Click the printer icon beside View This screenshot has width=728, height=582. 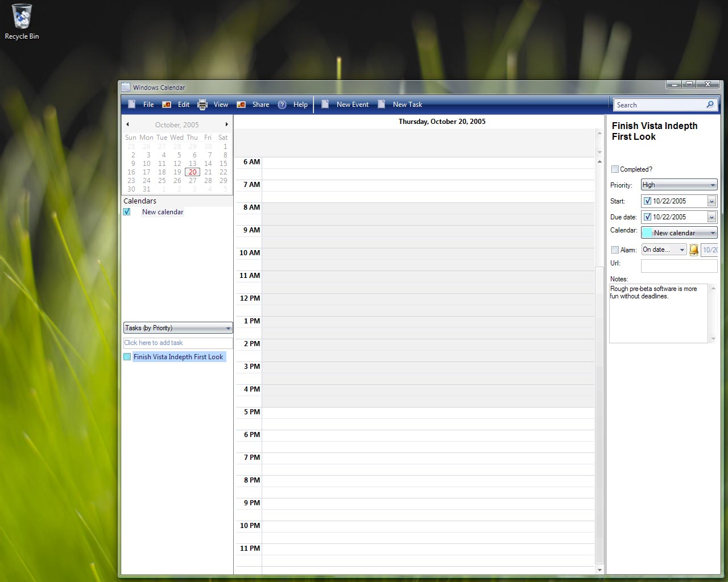[202, 105]
